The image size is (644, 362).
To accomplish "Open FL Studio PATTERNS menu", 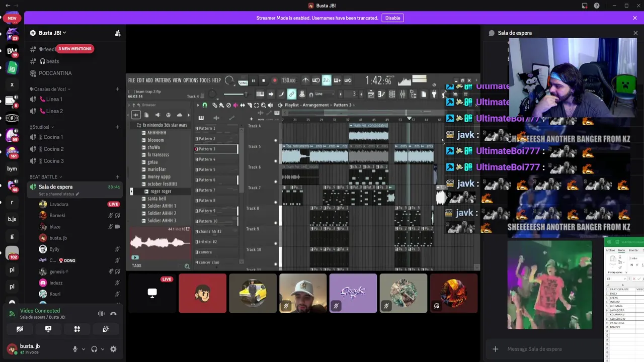I will [x=163, y=80].
